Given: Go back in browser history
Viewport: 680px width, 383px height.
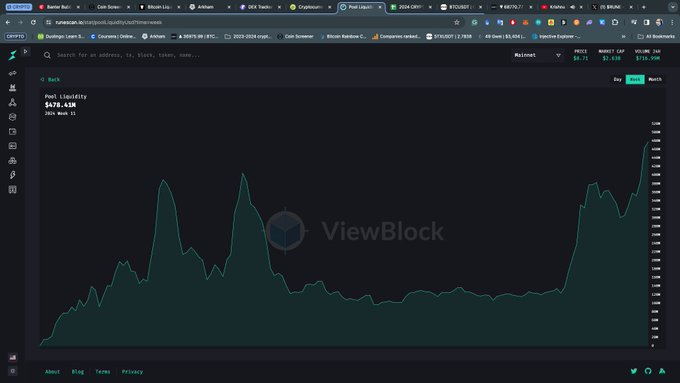Looking at the screenshot, I should pos(8,22).
